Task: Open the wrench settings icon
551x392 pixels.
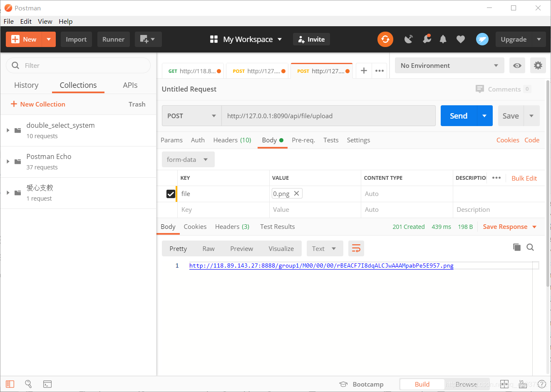Action: click(x=427, y=39)
